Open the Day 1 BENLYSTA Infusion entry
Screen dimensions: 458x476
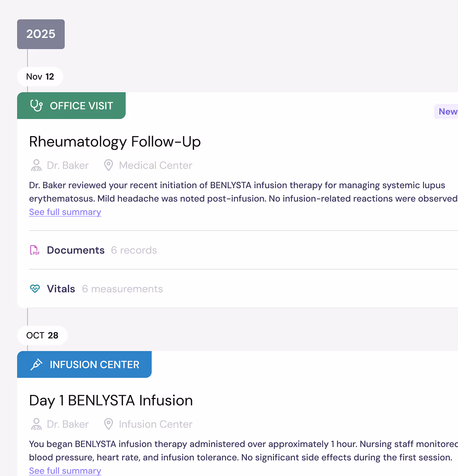(x=111, y=400)
